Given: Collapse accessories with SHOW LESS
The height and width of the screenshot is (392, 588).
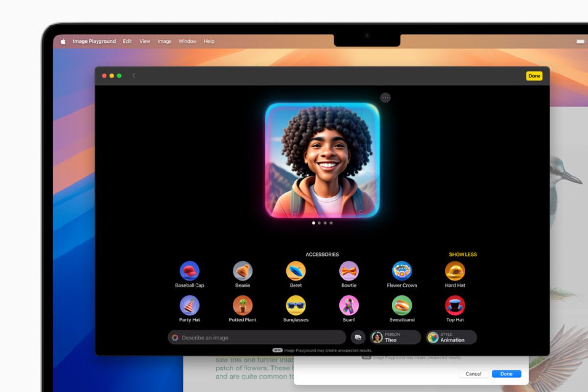Looking at the screenshot, I should pyautogui.click(x=463, y=254).
